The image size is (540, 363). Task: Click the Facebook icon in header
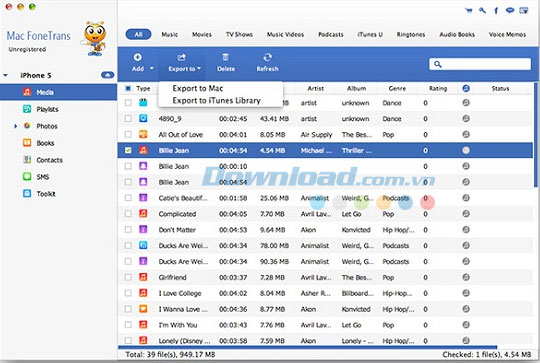[496, 10]
